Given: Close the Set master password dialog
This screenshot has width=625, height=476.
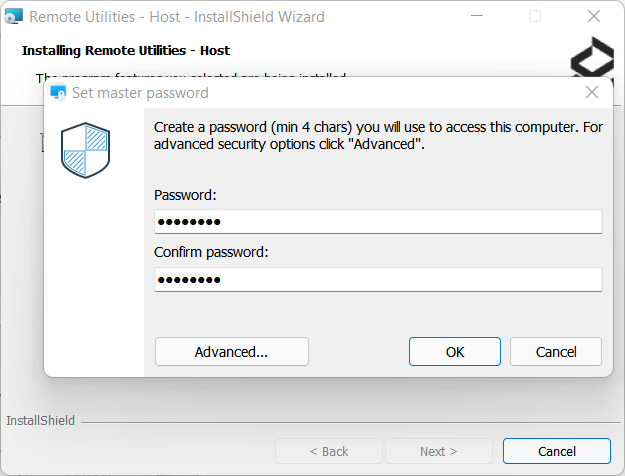Looking at the screenshot, I should 592,93.
